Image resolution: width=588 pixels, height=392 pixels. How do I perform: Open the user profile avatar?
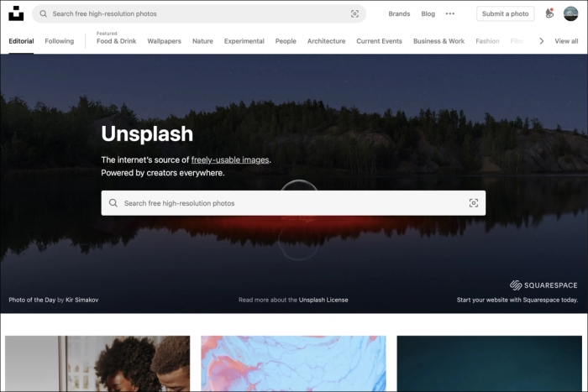click(570, 14)
